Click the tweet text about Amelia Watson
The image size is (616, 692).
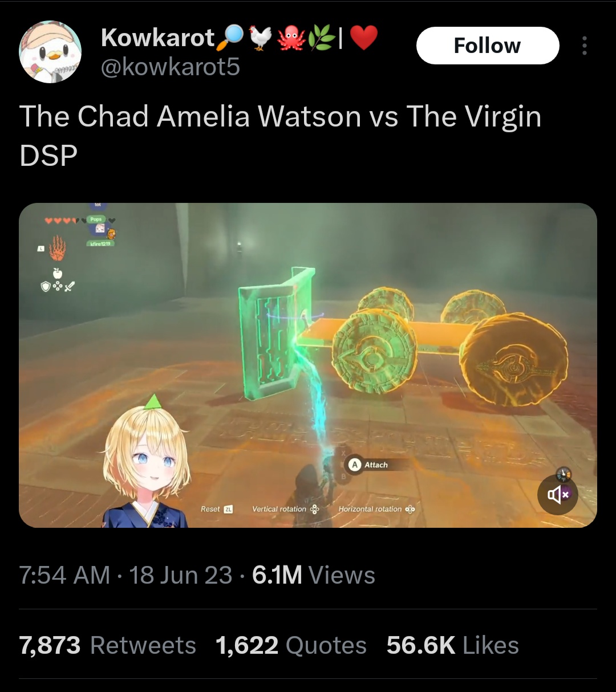coord(280,136)
